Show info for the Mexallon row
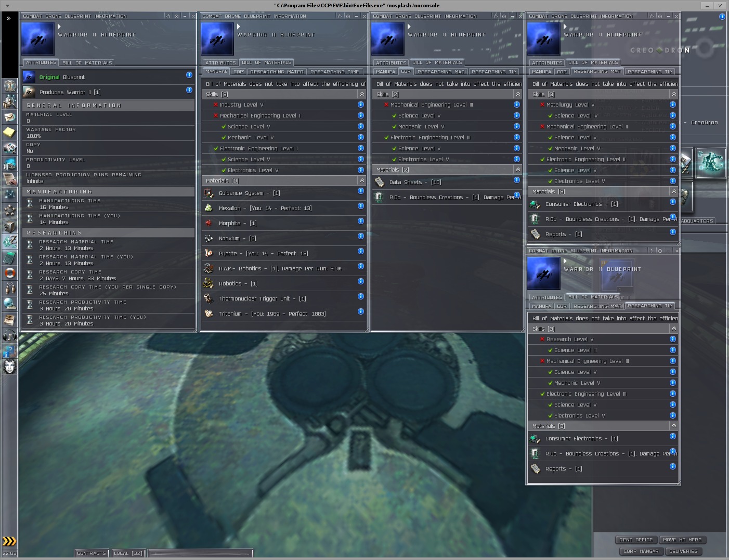Image resolution: width=729 pixels, height=560 pixels. [x=361, y=206]
